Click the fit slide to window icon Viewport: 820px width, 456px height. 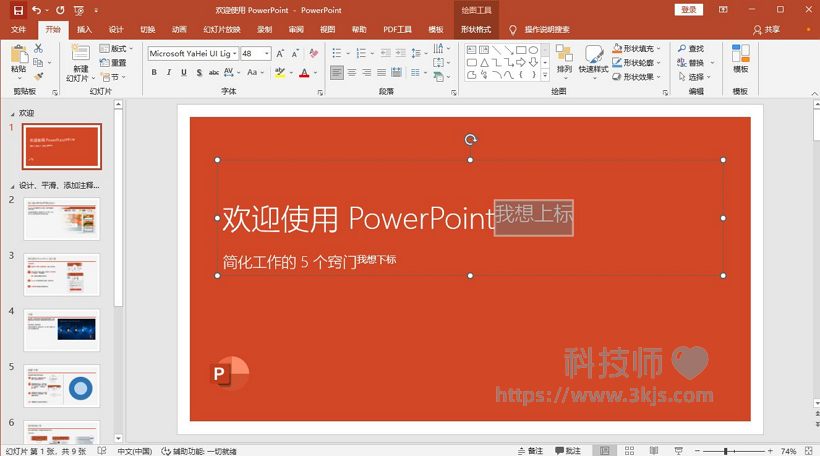(x=808, y=451)
